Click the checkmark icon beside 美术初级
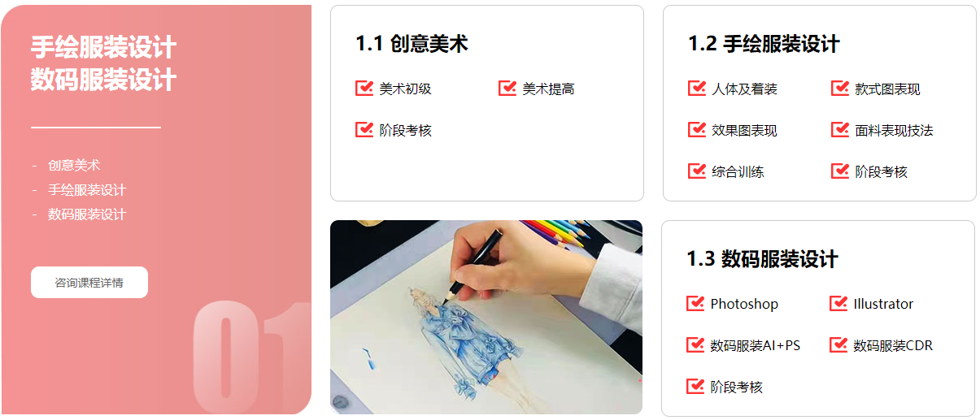The image size is (980, 420). click(364, 88)
